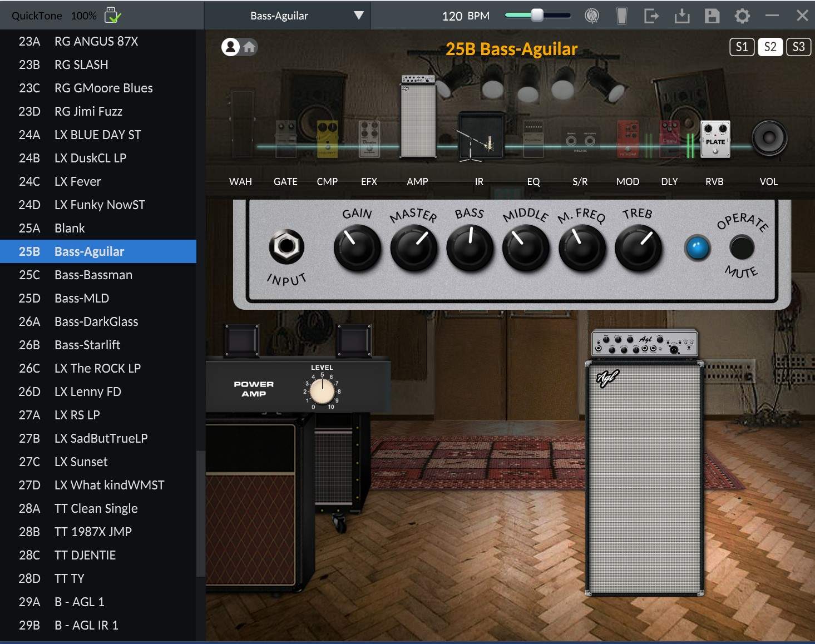This screenshot has height=644, width=815.
Task: Click the CMP label under the chain
Action: 327,182
